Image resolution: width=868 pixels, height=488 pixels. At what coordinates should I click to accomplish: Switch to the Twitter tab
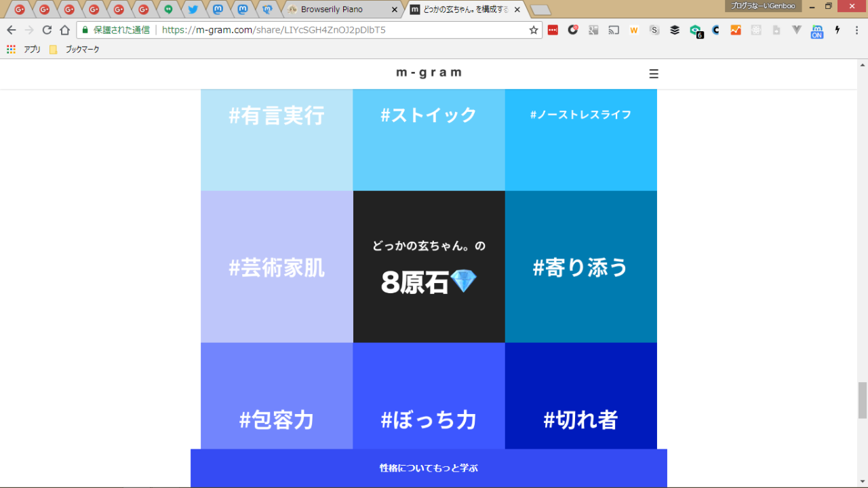(x=193, y=10)
